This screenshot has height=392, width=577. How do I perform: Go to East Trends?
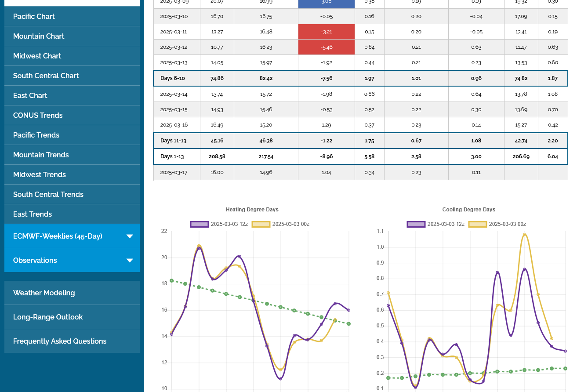(33, 214)
